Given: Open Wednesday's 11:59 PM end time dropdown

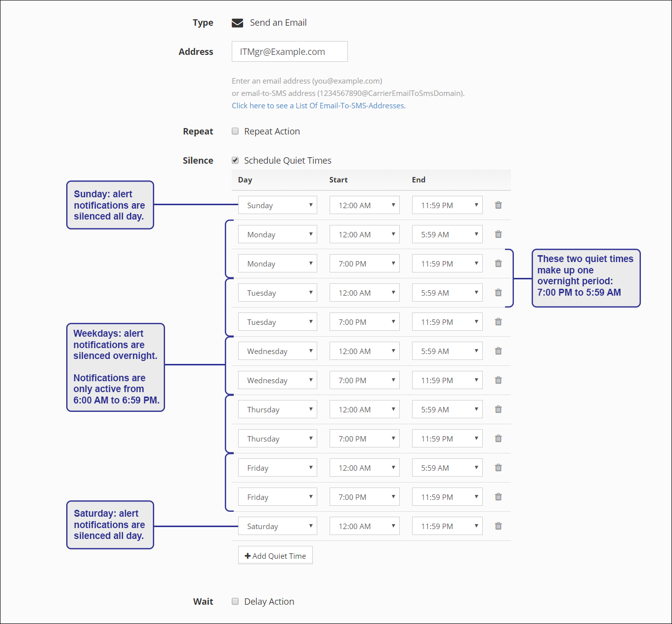Looking at the screenshot, I should [x=447, y=380].
